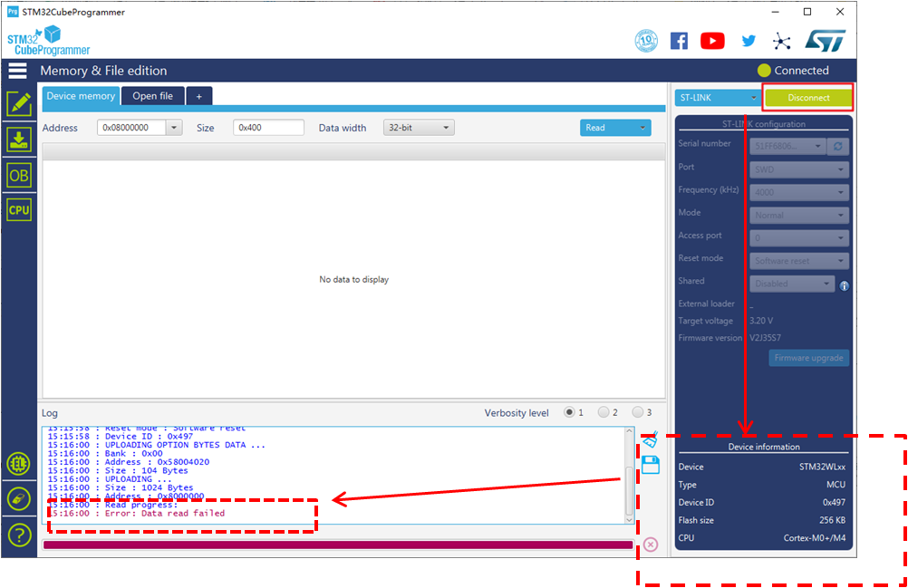This screenshot has height=588, width=908.
Task: Select verbosity level 3
Action: [x=638, y=412]
